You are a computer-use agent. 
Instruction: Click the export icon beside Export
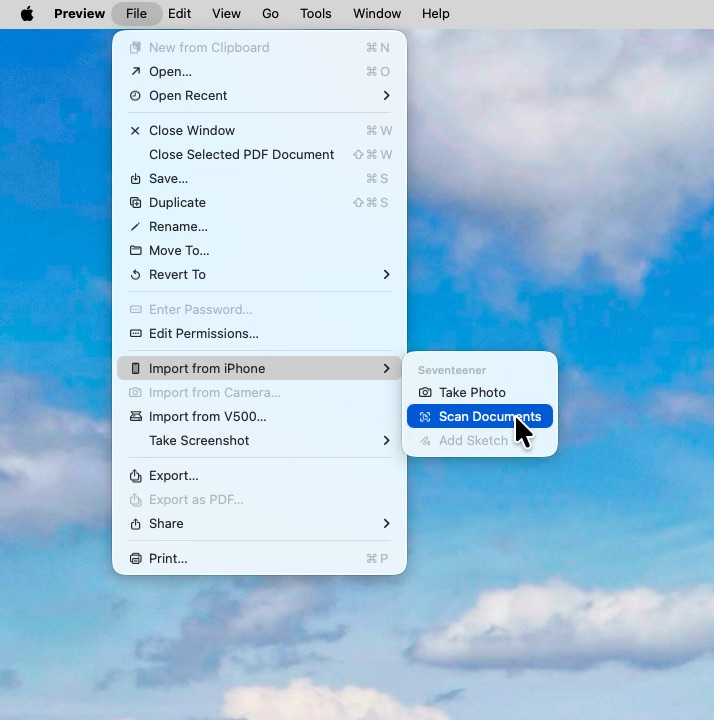pos(136,476)
